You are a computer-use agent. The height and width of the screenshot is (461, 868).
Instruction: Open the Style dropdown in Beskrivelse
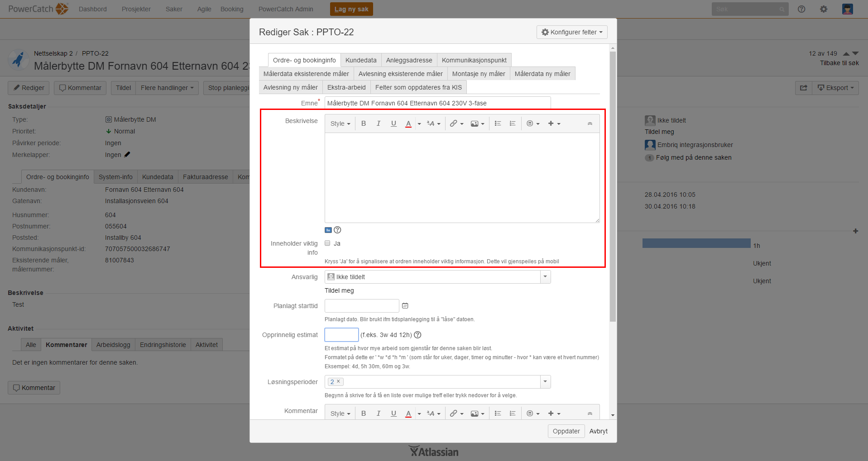pos(340,124)
